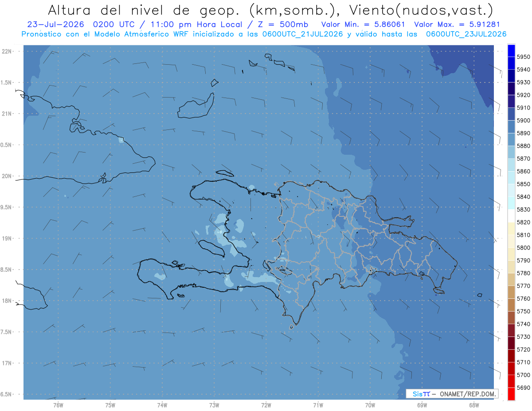Click the colorbar label '5950'
This screenshot has width=532, height=411.
523,57
